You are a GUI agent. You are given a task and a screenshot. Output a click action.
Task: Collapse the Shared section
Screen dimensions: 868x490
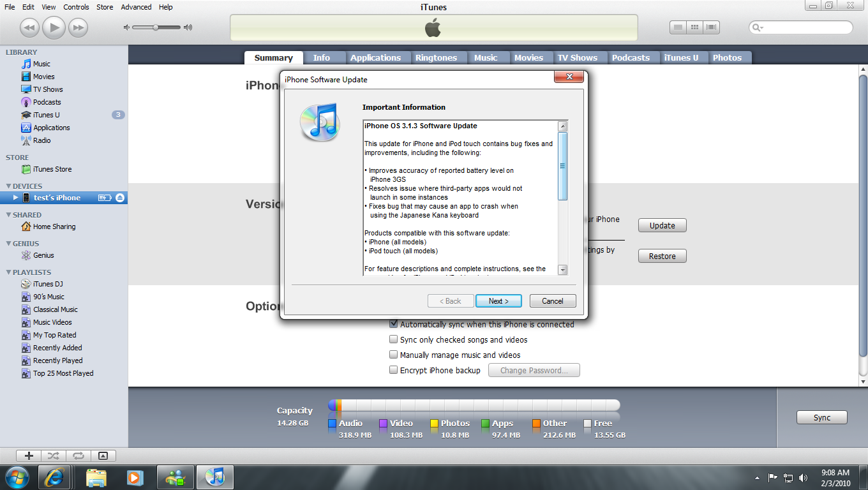(x=8, y=215)
